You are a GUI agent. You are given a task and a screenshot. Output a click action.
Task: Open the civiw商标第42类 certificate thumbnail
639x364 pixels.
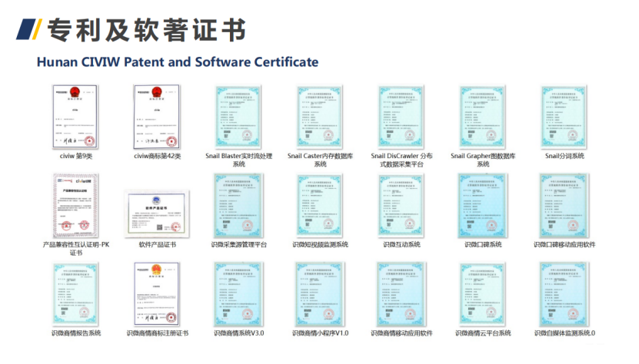click(157, 117)
